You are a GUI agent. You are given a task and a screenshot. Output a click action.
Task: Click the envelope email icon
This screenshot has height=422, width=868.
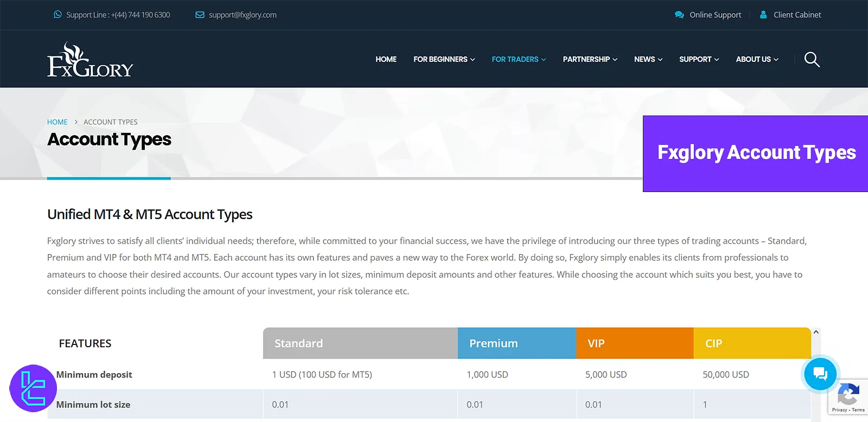pyautogui.click(x=200, y=15)
